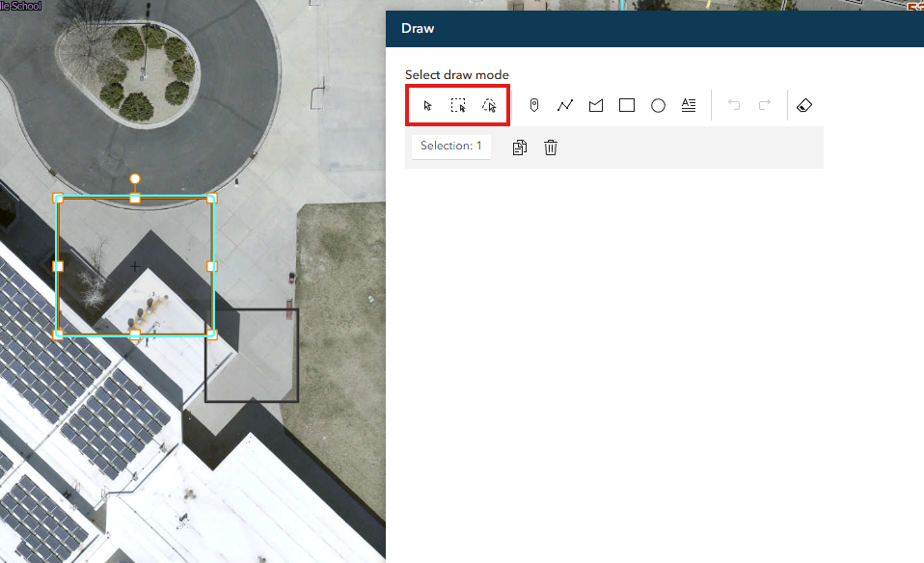Pick the polygon draw tool
This screenshot has width=924, height=563.
(596, 105)
